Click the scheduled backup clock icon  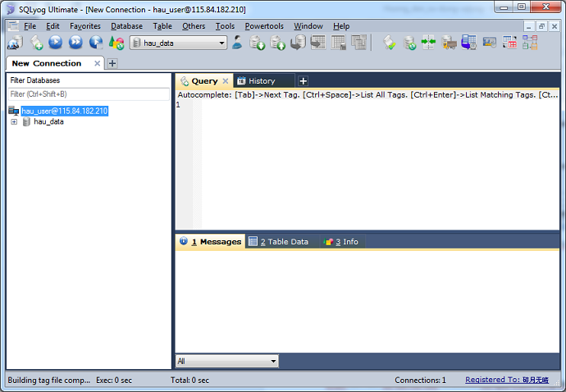point(469,43)
